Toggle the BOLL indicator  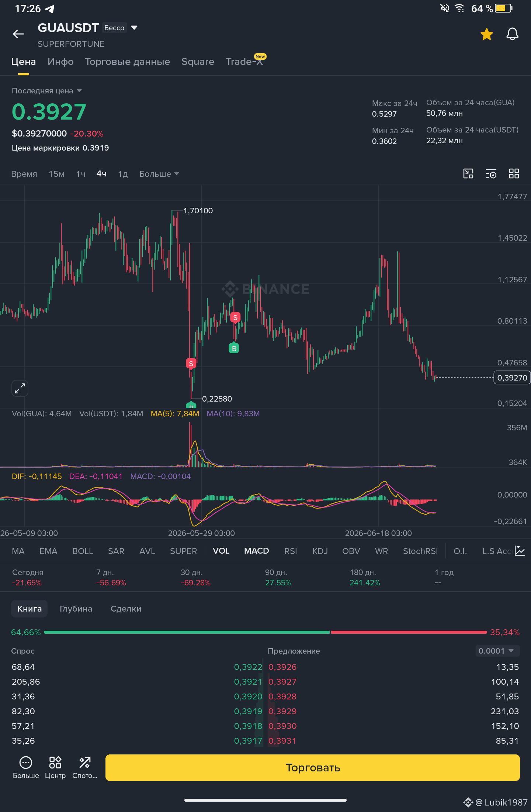coord(83,551)
